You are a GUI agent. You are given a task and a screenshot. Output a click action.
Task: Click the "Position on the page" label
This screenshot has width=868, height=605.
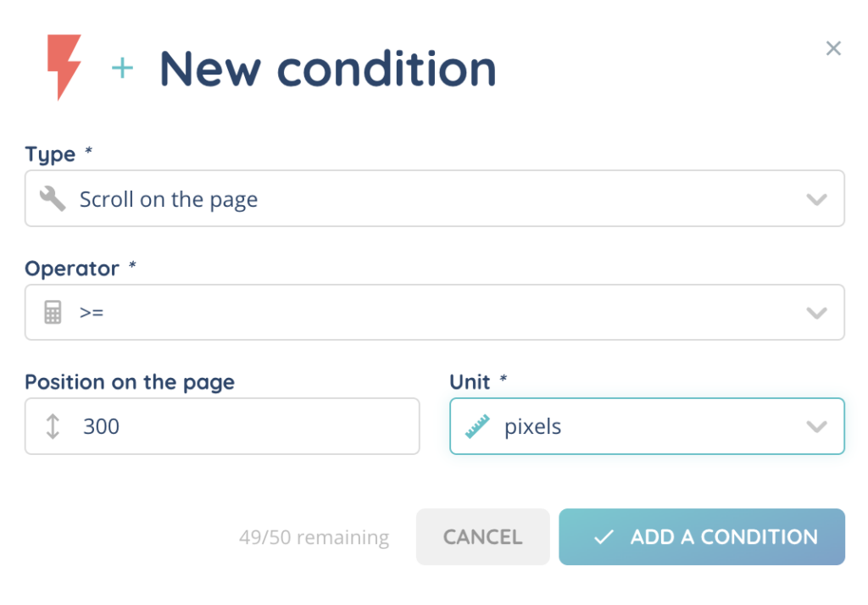click(x=130, y=382)
